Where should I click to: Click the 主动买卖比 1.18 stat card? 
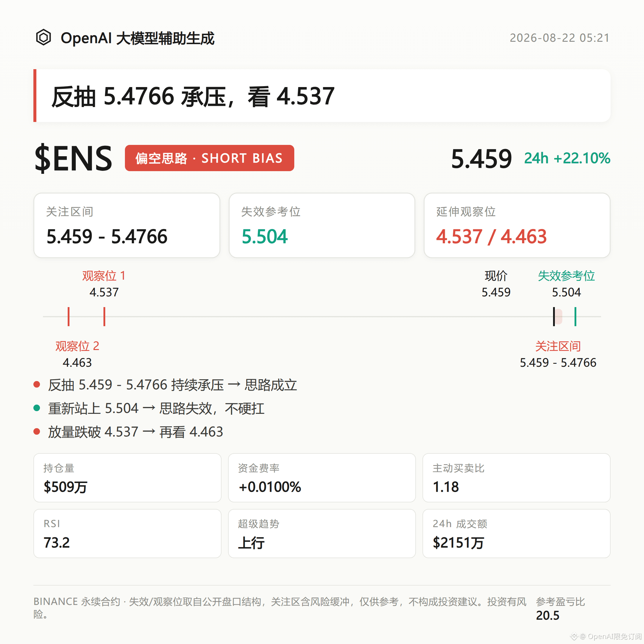click(516, 478)
